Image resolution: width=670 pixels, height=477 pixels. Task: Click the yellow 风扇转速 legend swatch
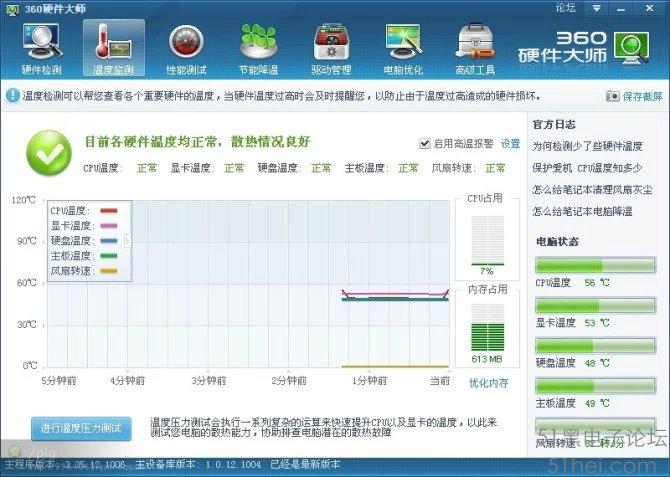pyautogui.click(x=109, y=271)
